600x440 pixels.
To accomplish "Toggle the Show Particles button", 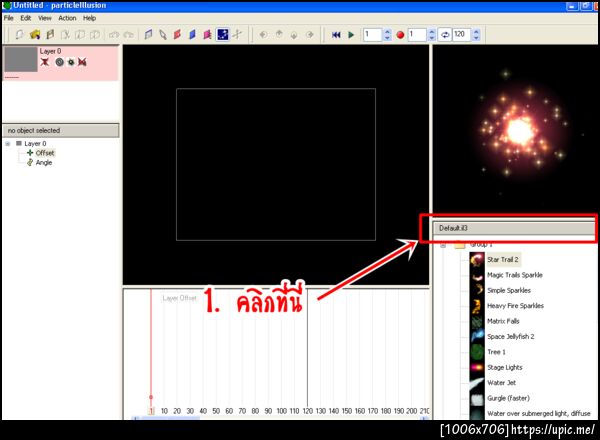I will point(223,35).
